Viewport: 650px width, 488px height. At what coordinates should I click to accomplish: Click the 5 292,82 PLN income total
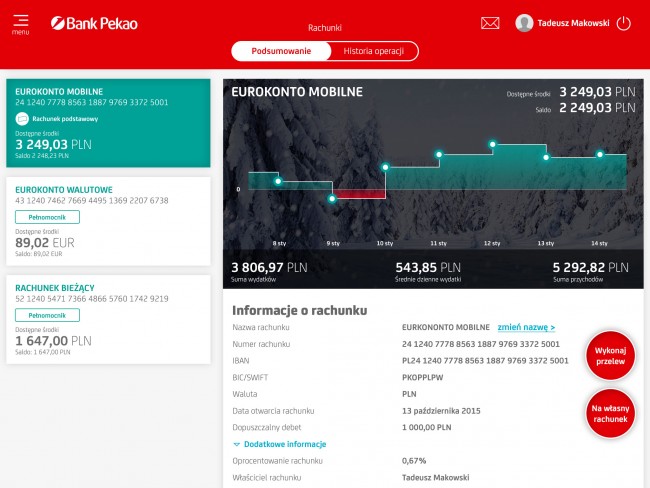591,267
